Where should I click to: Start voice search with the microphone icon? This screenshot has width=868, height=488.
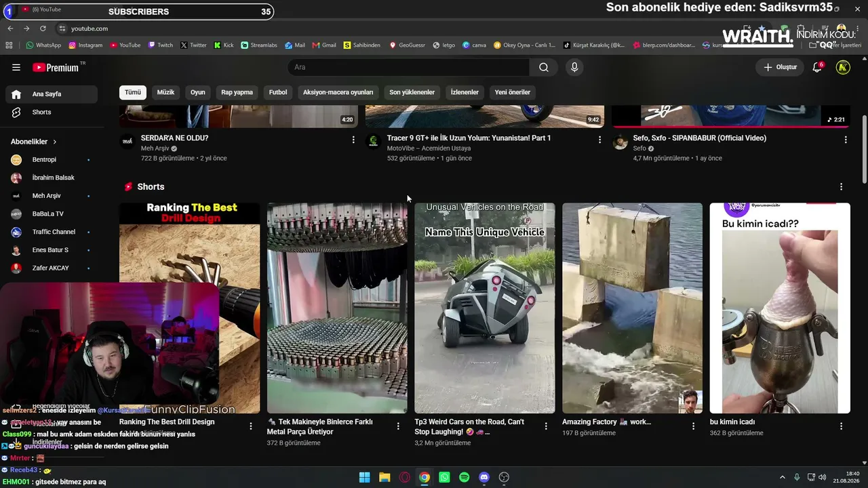click(x=574, y=67)
